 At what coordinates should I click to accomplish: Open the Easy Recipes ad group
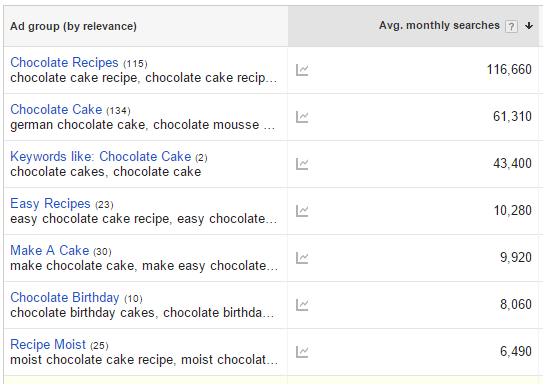click(x=50, y=204)
